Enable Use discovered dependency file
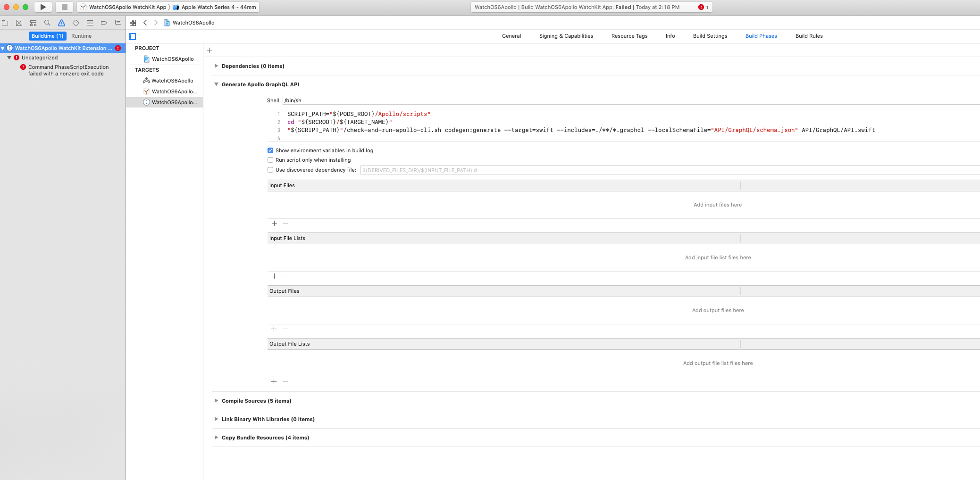This screenshot has height=480, width=980. 270,170
